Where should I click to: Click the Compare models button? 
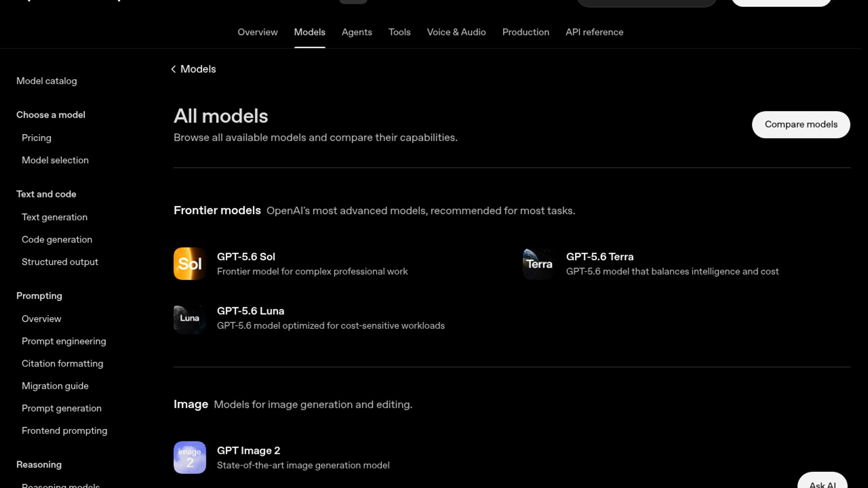tap(801, 125)
